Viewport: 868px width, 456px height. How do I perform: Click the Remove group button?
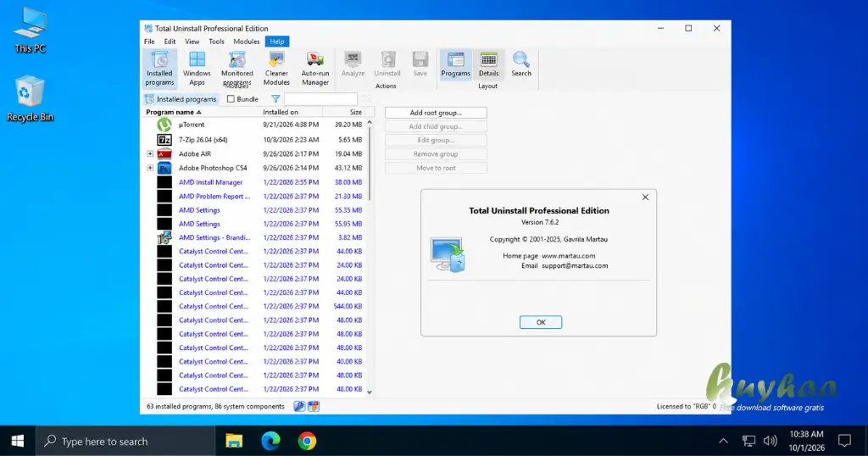[436, 154]
